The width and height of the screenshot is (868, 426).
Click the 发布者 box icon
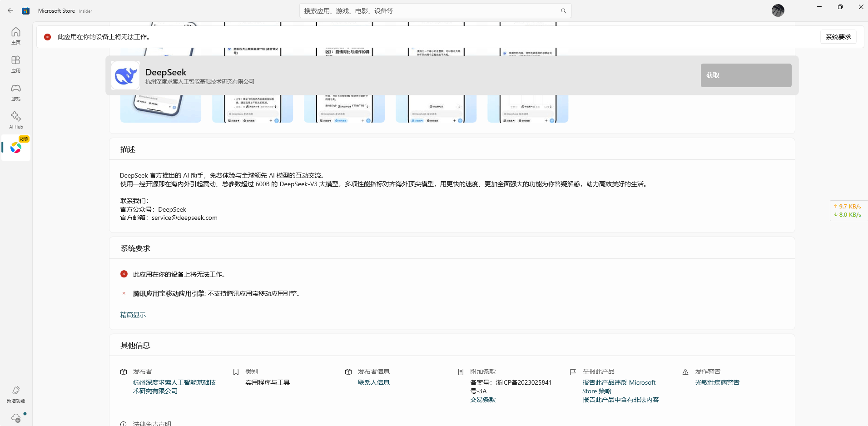click(x=124, y=372)
